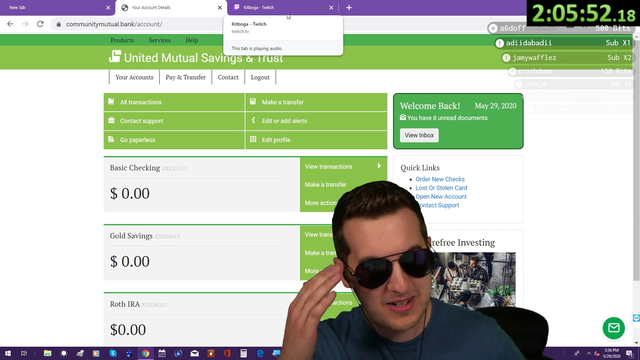Go back in browser history
This screenshot has height=360, width=640.
pyautogui.click(x=10, y=24)
